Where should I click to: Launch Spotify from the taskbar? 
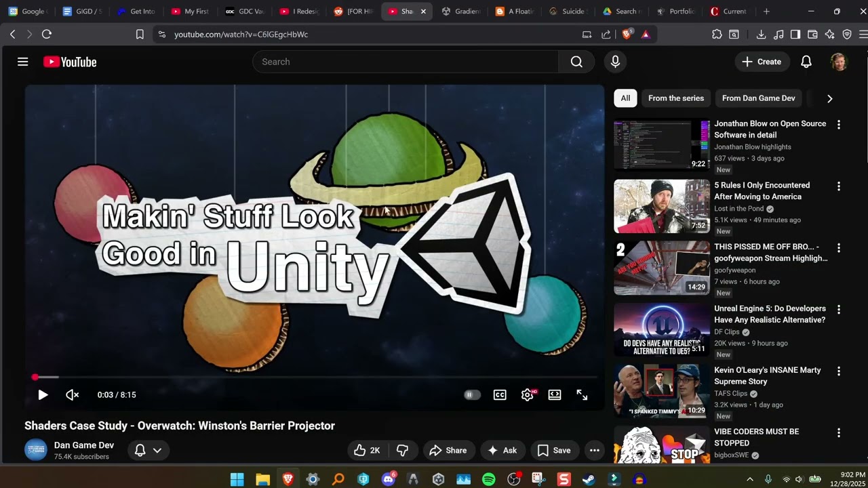[488, 479]
